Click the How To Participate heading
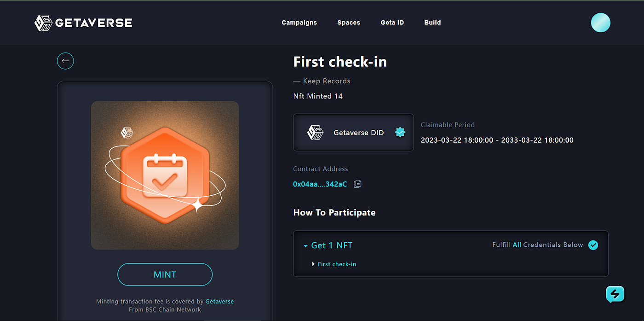Viewport: 644px width, 321px height. click(334, 213)
